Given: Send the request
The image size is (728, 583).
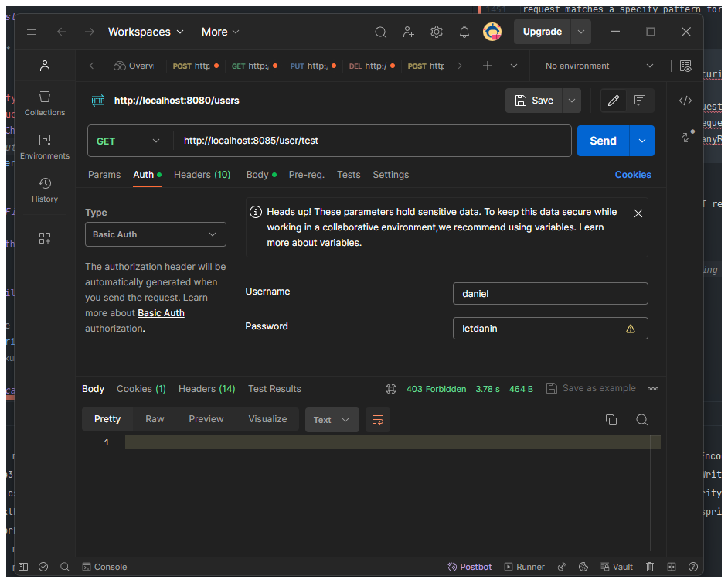Looking at the screenshot, I should [x=603, y=141].
